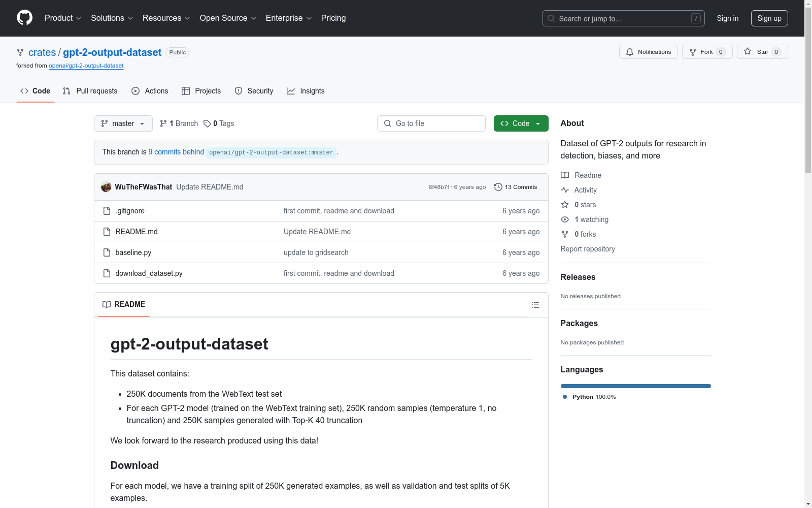This screenshot has width=812, height=508.
Task: Click the bell icon on Notifications
Action: tap(630, 52)
